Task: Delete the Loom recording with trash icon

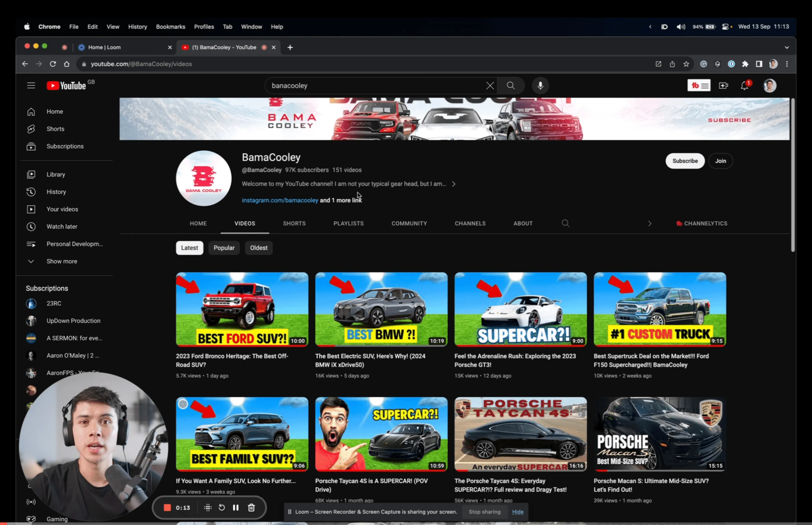Action: tap(251, 507)
